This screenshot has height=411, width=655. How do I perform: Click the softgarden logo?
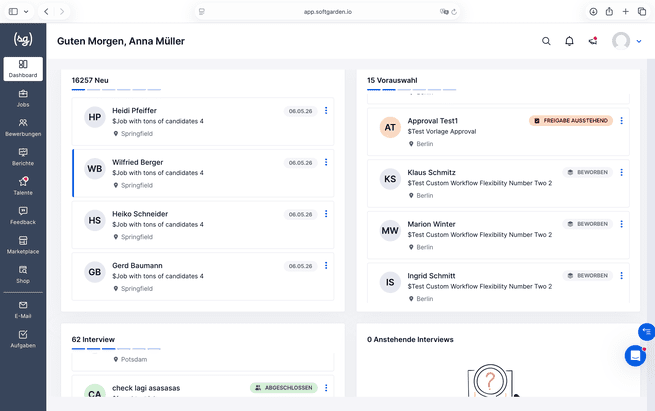click(x=23, y=39)
